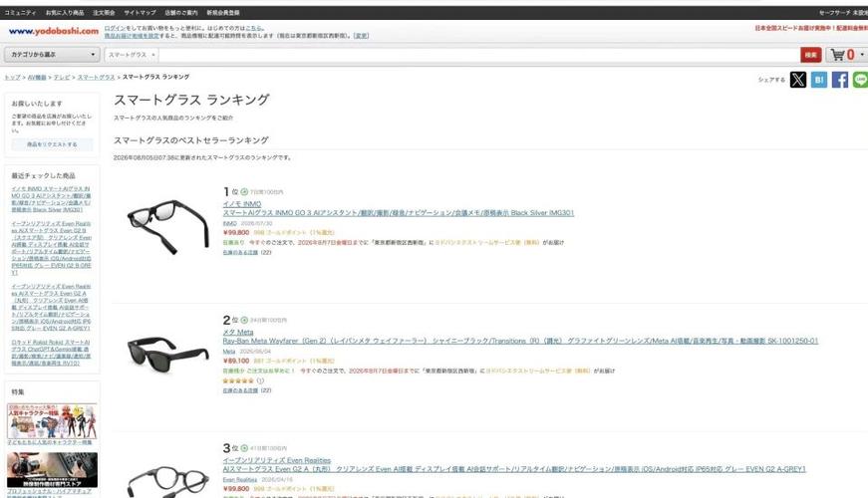Go to スマートグラス breadcrumb

(97, 78)
